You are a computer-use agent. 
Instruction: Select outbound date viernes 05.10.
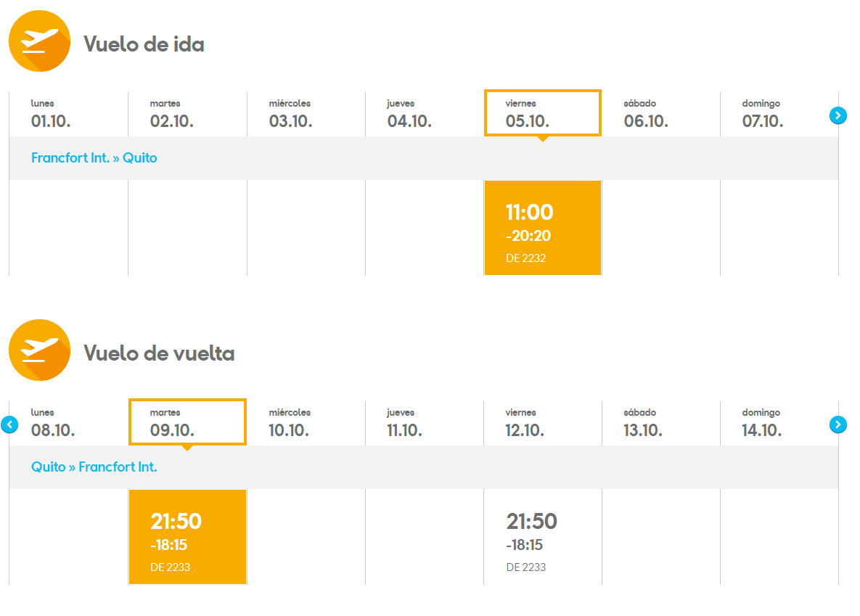542,113
